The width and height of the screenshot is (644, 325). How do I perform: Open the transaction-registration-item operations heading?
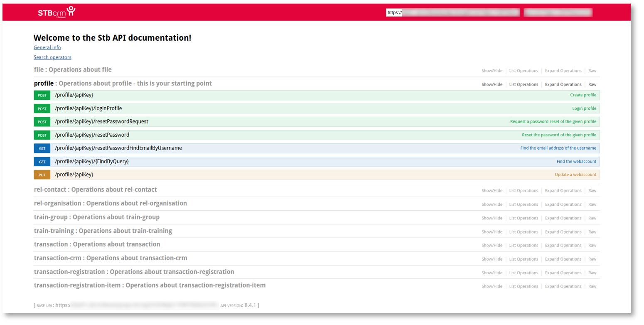[150, 286]
